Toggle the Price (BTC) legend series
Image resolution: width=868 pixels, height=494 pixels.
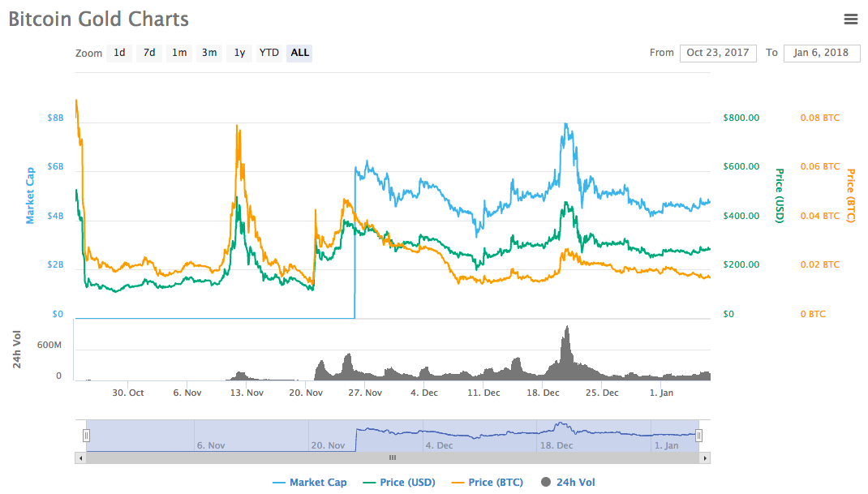(x=488, y=483)
